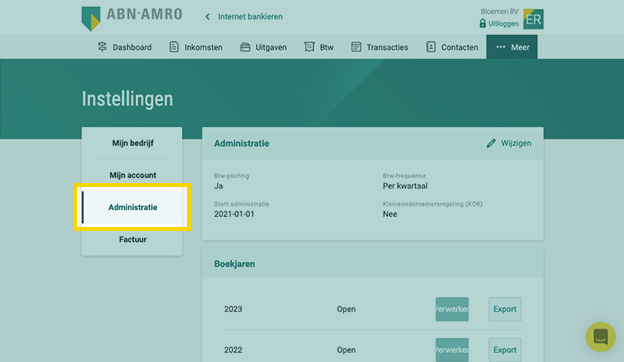Open the Inkomsten tab
This screenshot has width=624, height=362.
pyautogui.click(x=196, y=47)
